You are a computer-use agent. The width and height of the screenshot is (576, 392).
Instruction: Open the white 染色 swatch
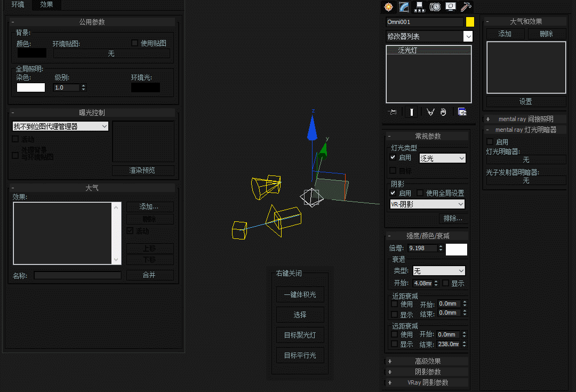tap(31, 87)
